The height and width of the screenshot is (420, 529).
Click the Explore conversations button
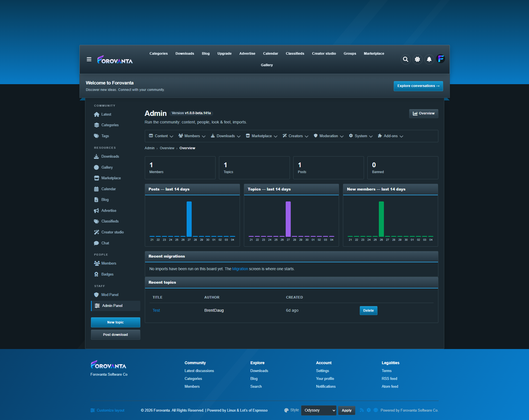point(418,86)
